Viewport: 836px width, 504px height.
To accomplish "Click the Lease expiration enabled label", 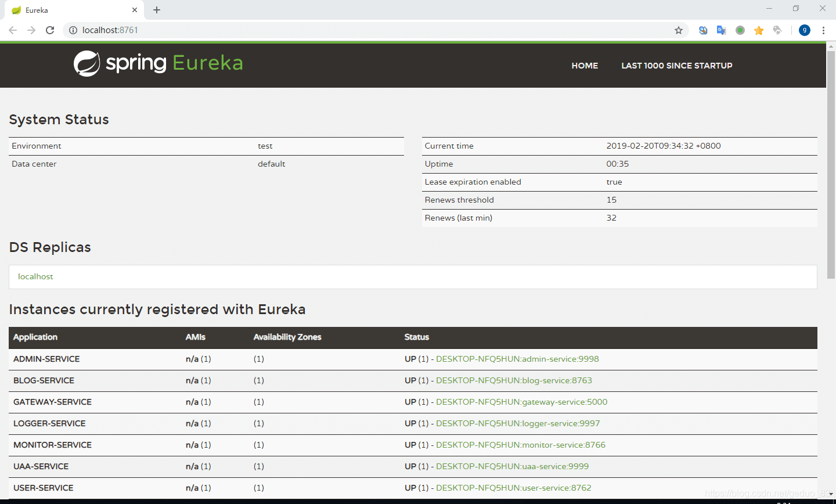I will tap(473, 182).
